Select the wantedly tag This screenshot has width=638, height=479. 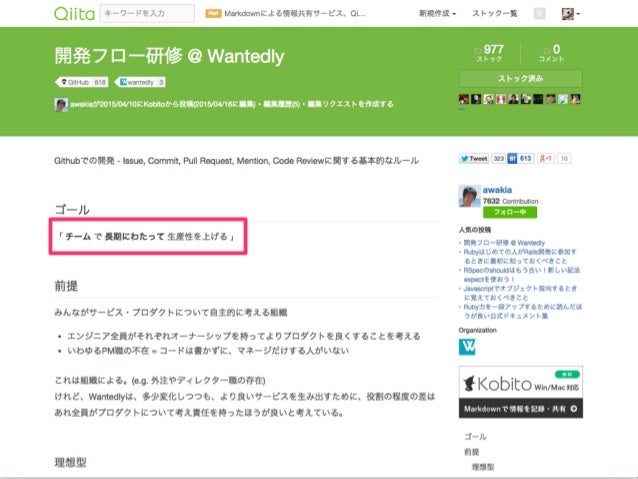tap(140, 82)
